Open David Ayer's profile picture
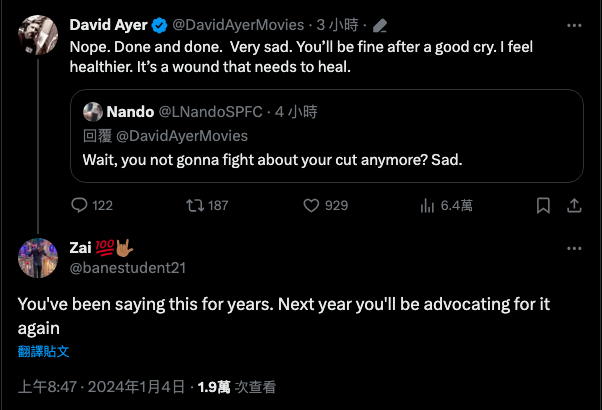The width and height of the screenshot is (602, 410). pos(38,35)
